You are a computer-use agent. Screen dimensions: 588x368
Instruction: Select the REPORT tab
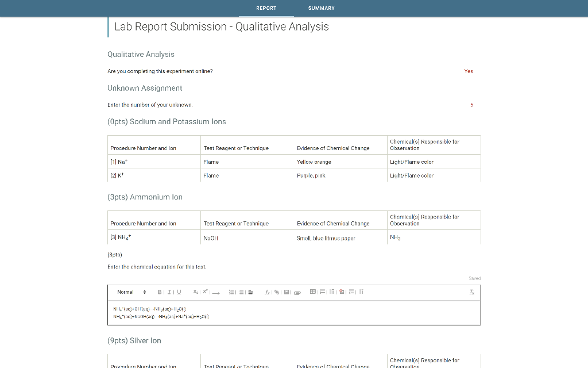click(266, 8)
